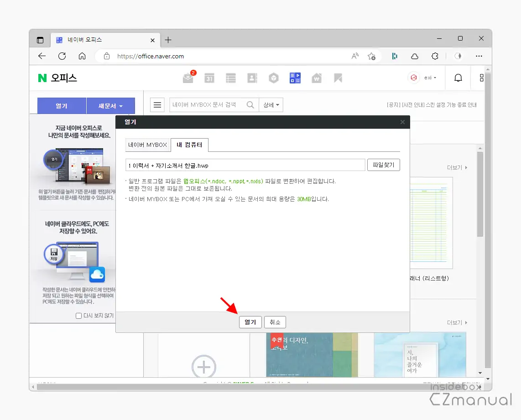The image size is (521, 420).
Task: Expand the upper 더보기 link
Action: click(x=457, y=168)
